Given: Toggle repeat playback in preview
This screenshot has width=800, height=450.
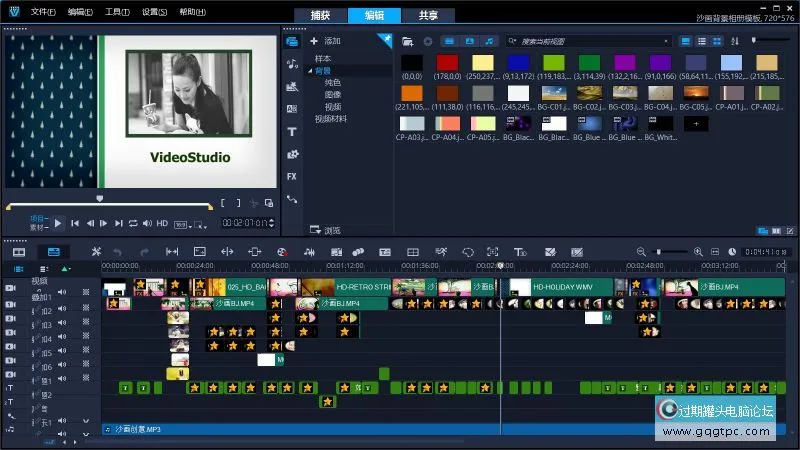Looking at the screenshot, I should (x=133, y=223).
